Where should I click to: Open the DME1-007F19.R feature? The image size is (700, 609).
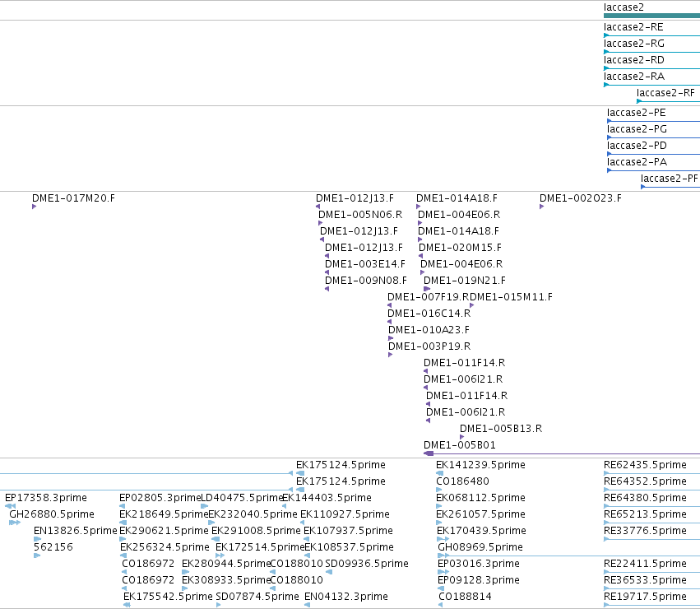coord(429,297)
